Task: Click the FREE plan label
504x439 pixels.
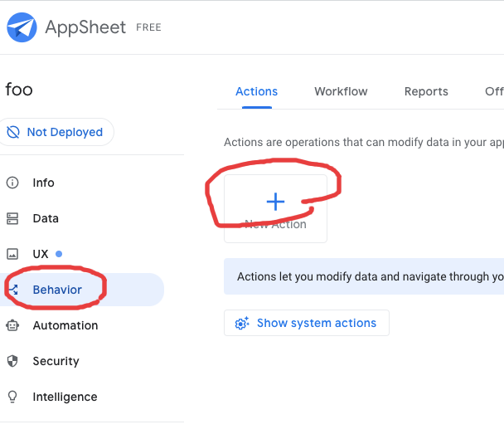Action: (x=148, y=27)
